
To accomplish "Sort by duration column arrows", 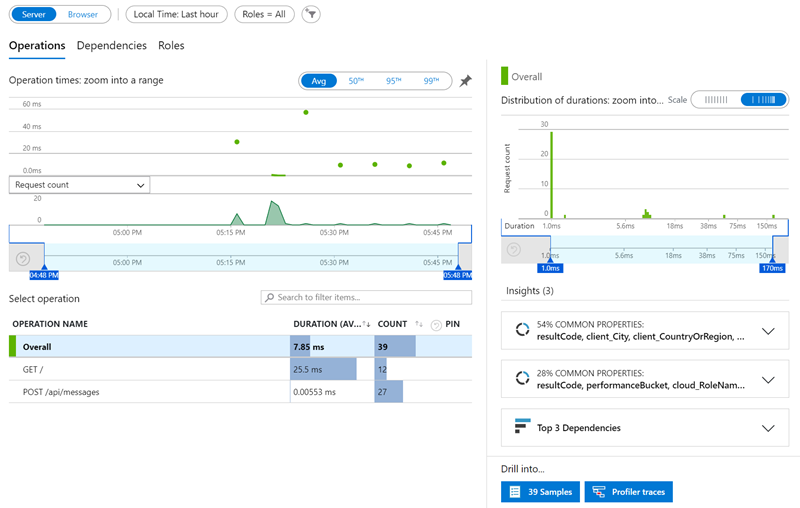I will click(366, 324).
